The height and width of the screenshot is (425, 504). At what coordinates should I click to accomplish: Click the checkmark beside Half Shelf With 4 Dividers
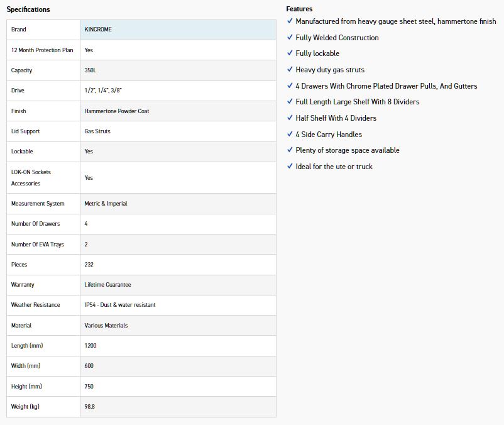pos(290,118)
